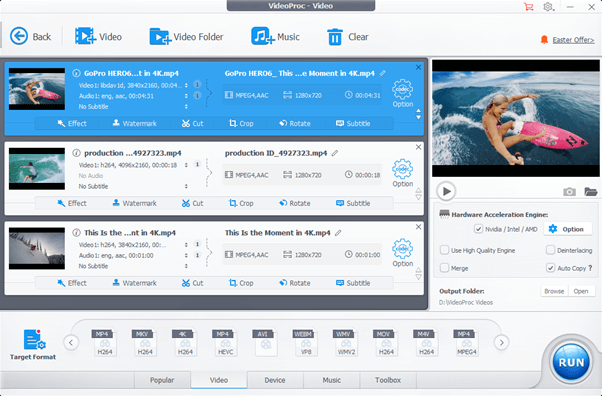
Task: Expand Audio1 dropdown for This Is the Moment
Action: pyautogui.click(x=186, y=255)
